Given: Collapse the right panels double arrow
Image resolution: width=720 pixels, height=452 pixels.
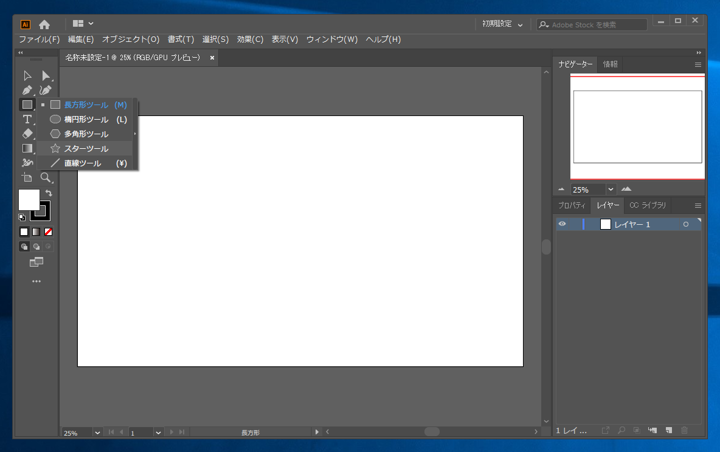Looking at the screenshot, I should 699,52.
